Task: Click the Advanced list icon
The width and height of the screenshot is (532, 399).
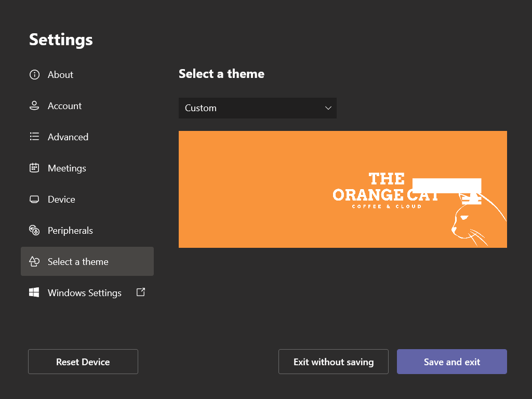Action: tap(34, 137)
